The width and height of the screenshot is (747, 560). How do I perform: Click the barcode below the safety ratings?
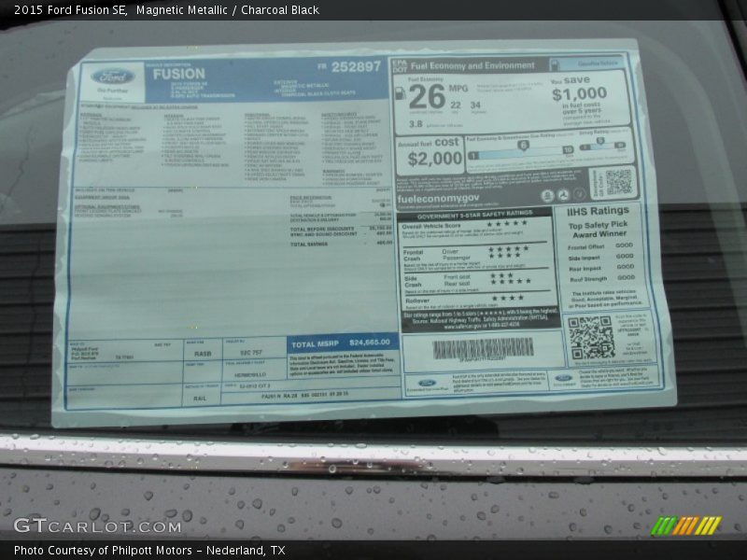coord(483,348)
